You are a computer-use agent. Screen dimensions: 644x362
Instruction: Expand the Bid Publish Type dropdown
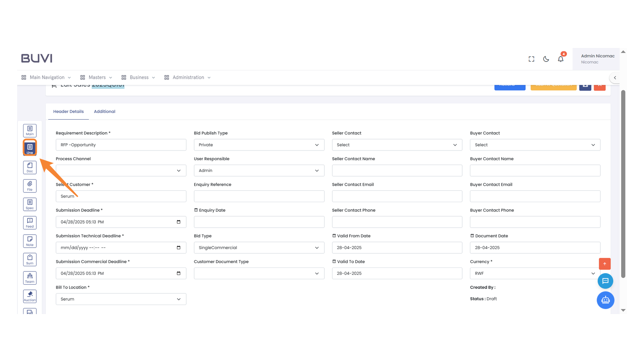coord(259,145)
